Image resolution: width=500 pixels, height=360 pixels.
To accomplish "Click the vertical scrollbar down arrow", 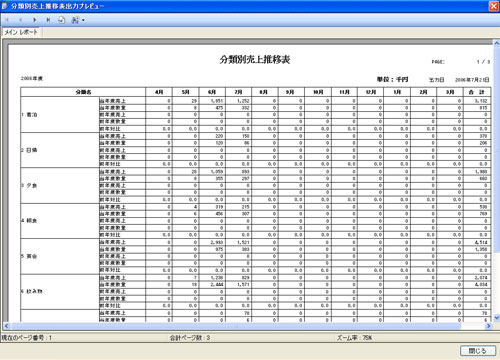I will (x=496, y=318).
